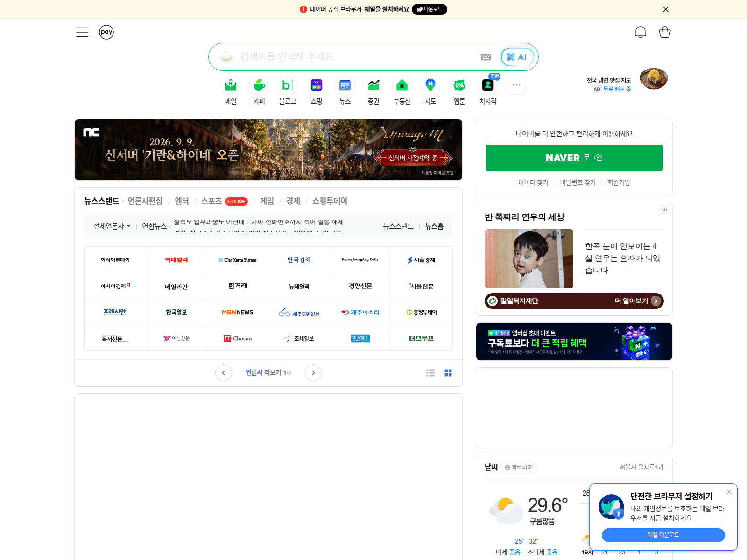Focus the main search input field
This screenshot has width=747, height=560.
tap(357, 57)
